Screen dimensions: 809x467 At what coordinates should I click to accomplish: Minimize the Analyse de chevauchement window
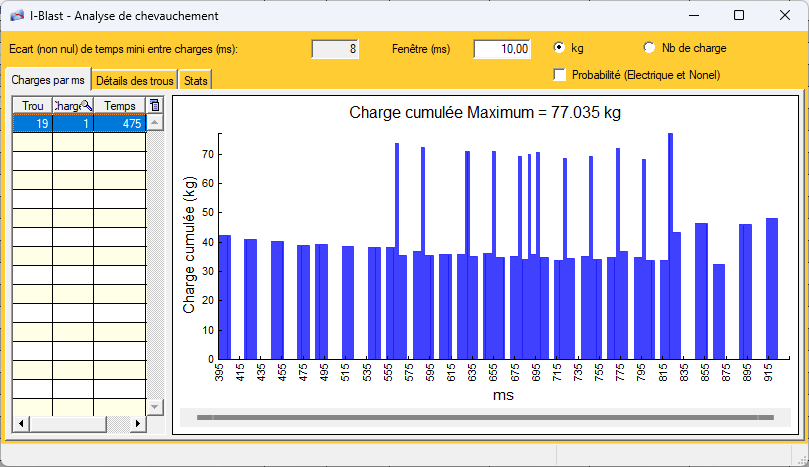pos(694,15)
